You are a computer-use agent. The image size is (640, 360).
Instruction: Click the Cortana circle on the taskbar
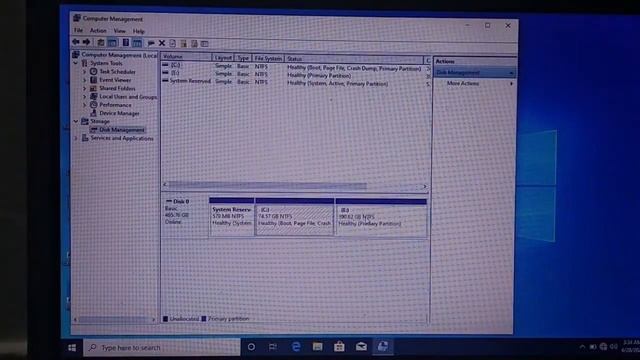[x=251, y=347]
